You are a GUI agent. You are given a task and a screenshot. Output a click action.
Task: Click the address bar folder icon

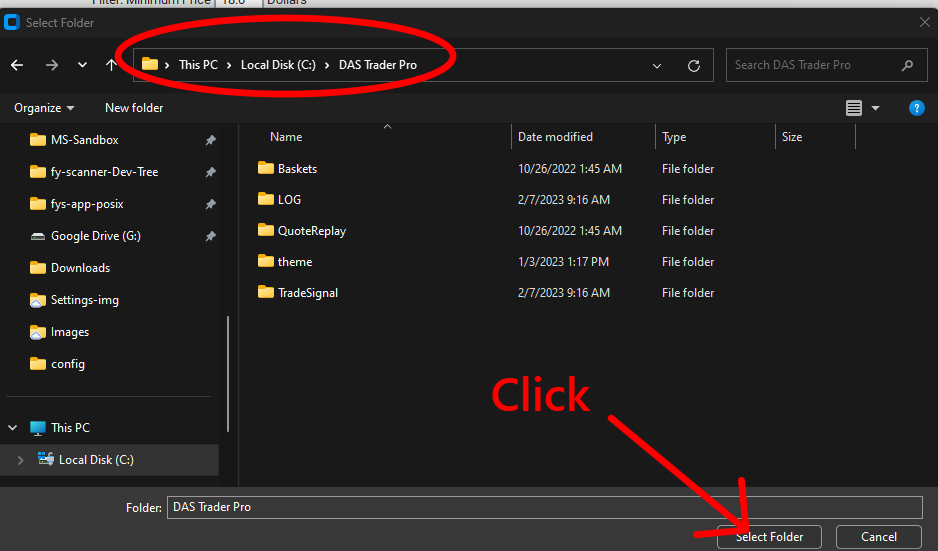tap(150, 64)
